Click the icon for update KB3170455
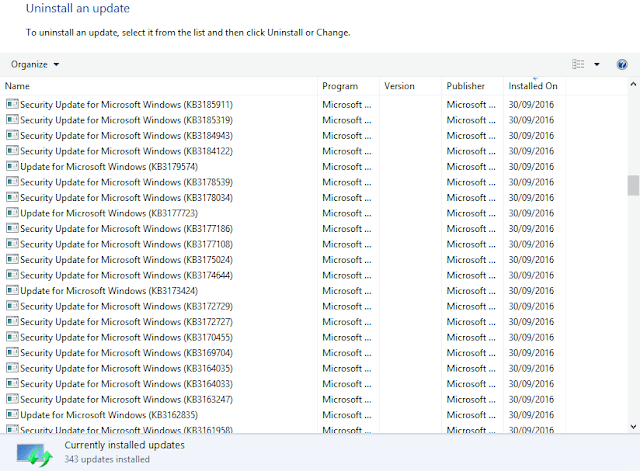640x471 pixels. click(x=12, y=337)
